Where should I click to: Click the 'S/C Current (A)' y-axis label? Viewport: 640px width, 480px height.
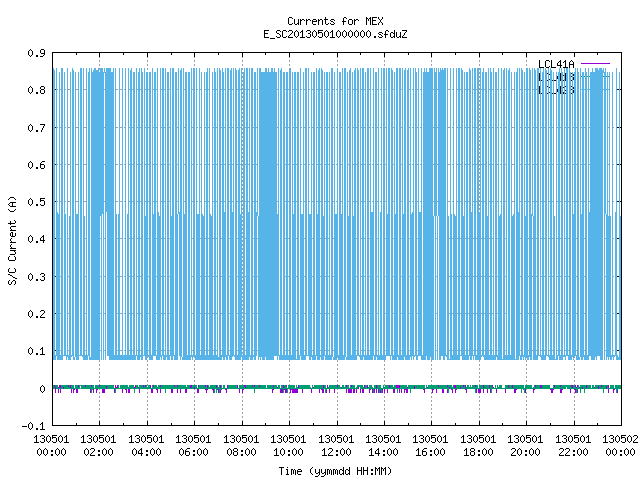(12, 241)
